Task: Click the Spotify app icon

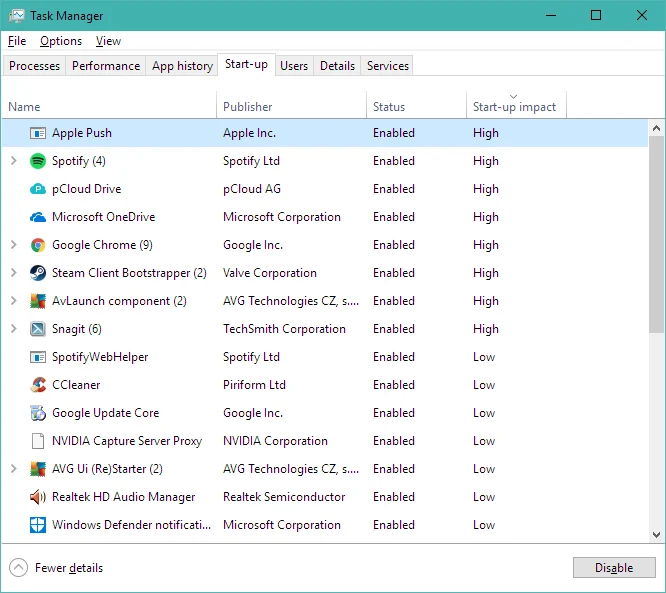Action: 38,161
